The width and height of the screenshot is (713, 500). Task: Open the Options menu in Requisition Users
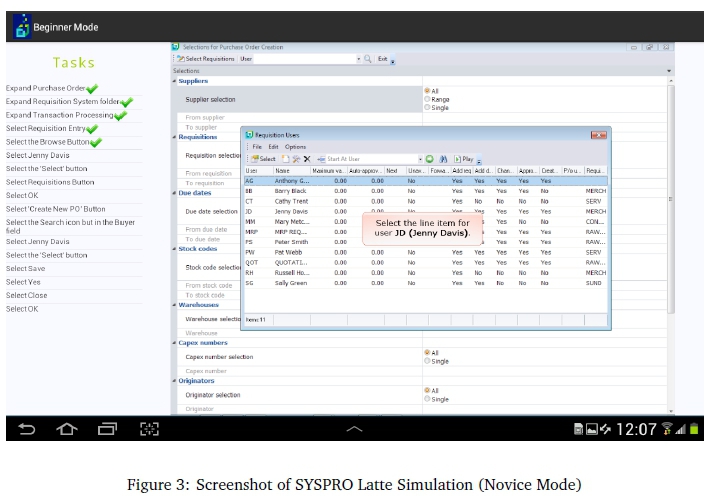click(296, 147)
